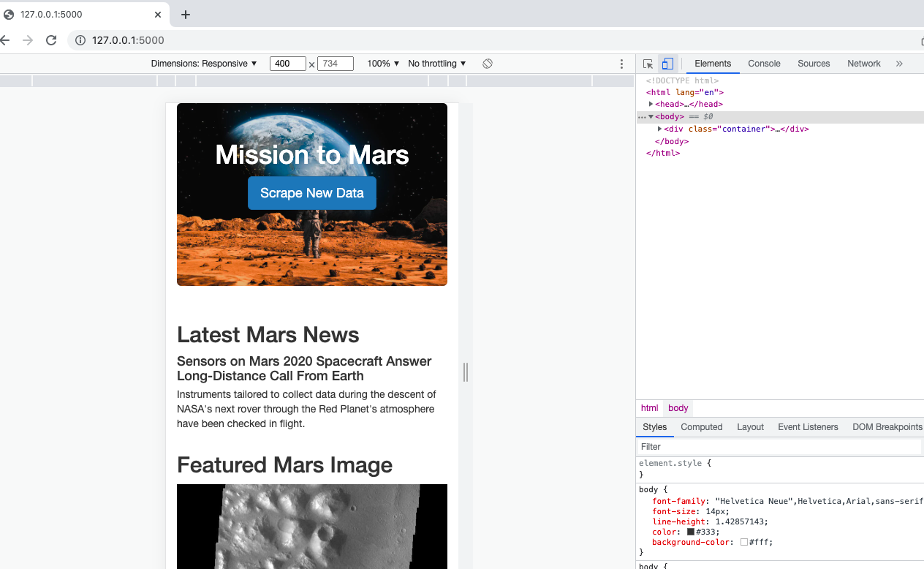The image size is (924, 569).
Task: Click the device mode more options icon
Action: (x=621, y=64)
